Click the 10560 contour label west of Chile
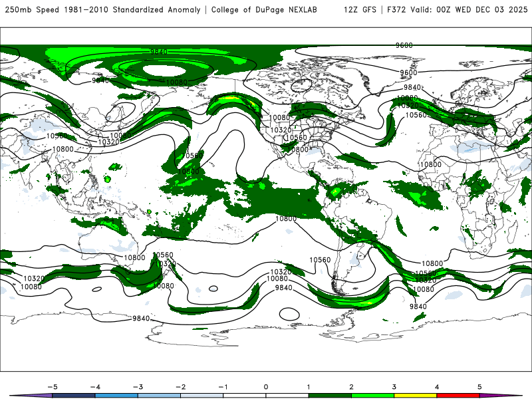The image size is (532, 399). coord(320,260)
